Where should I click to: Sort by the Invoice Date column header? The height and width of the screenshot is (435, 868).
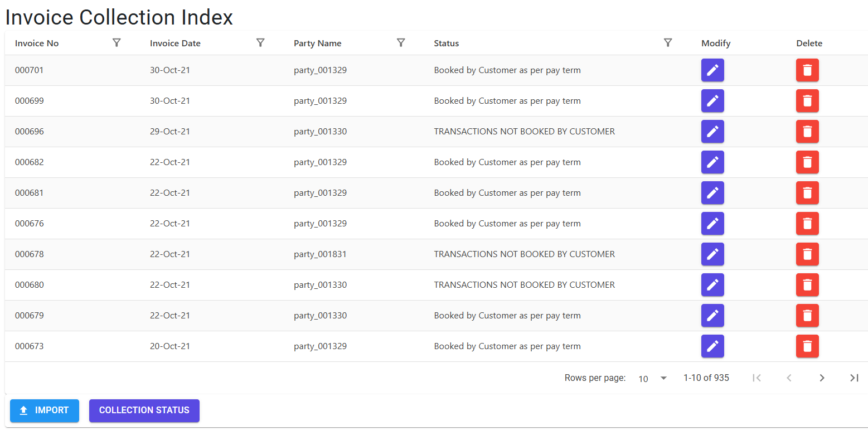tap(175, 43)
